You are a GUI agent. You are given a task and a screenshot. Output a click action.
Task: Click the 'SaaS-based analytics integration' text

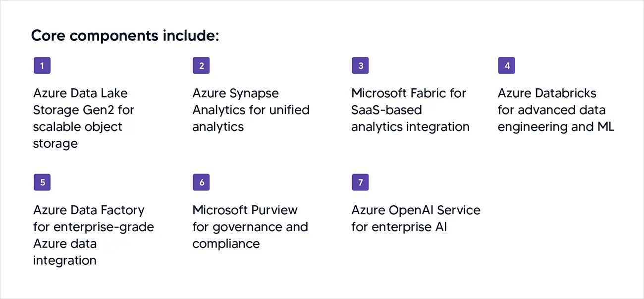click(410, 118)
